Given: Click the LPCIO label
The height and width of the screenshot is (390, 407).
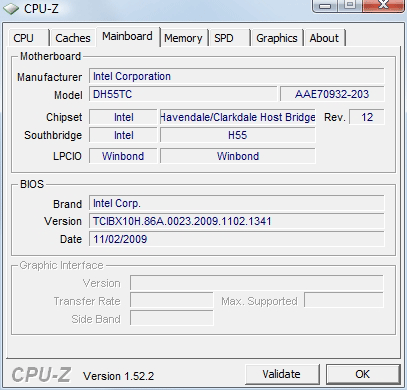Looking at the screenshot, I should click(67, 156).
